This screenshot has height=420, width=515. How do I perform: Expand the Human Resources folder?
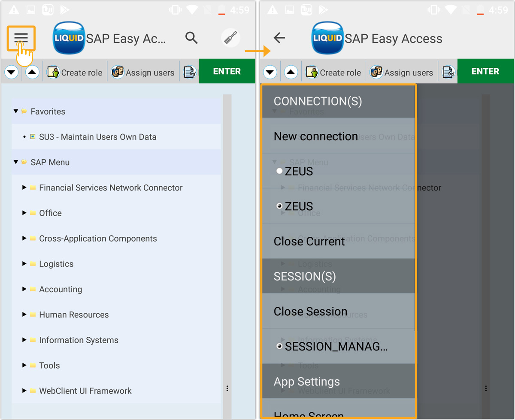24,314
